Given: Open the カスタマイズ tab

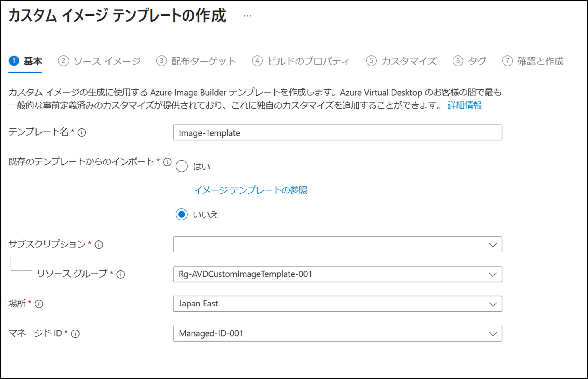Looking at the screenshot, I should pyautogui.click(x=401, y=61).
